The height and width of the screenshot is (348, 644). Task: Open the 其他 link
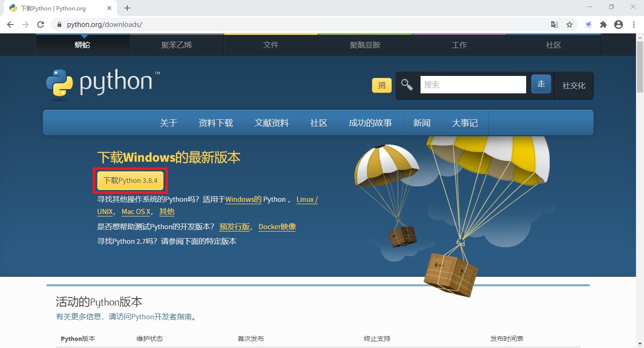pos(167,212)
